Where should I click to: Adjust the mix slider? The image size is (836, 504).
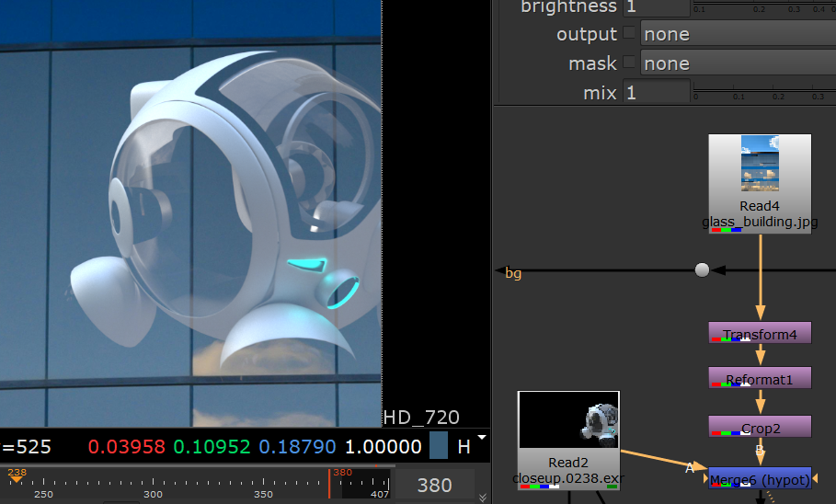click(x=764, y=92)
